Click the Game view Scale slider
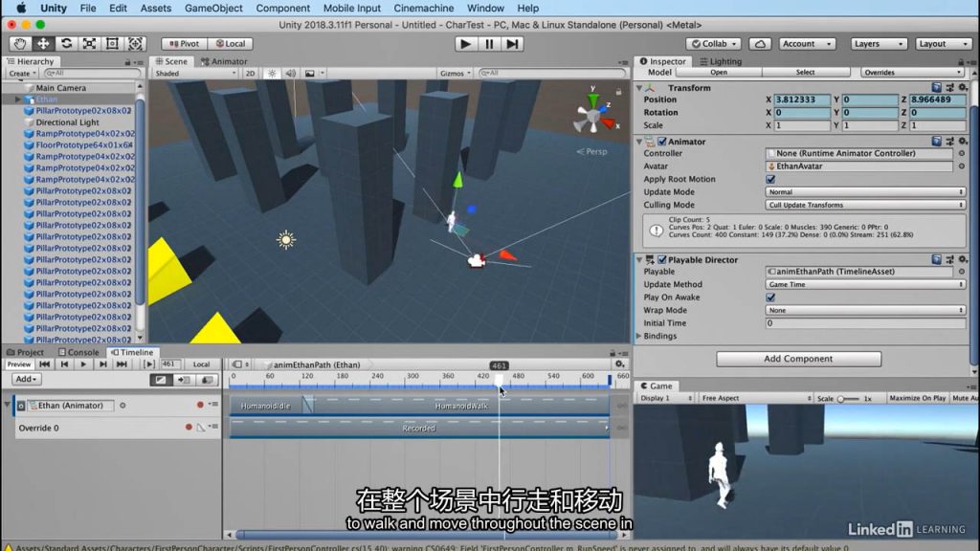This screenshot has width=980, height=551. point(849,399)
